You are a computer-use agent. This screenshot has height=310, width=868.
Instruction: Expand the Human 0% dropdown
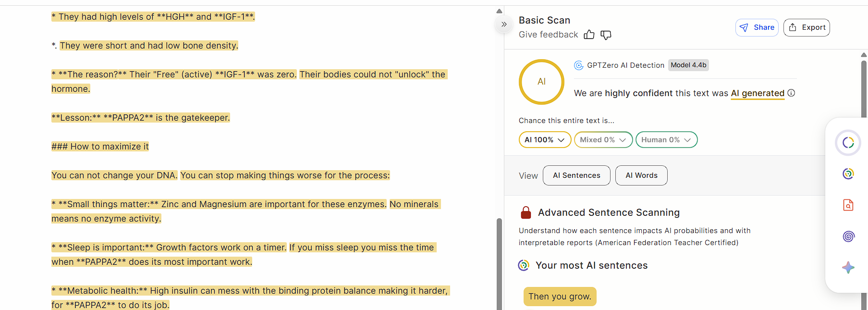(666, 140)
